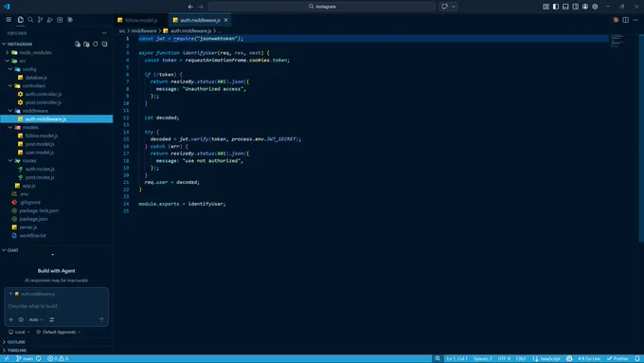Open the chat tools configuration icon
The width and height of the screenshot is (644, 363).
click(x=52, y=319)
